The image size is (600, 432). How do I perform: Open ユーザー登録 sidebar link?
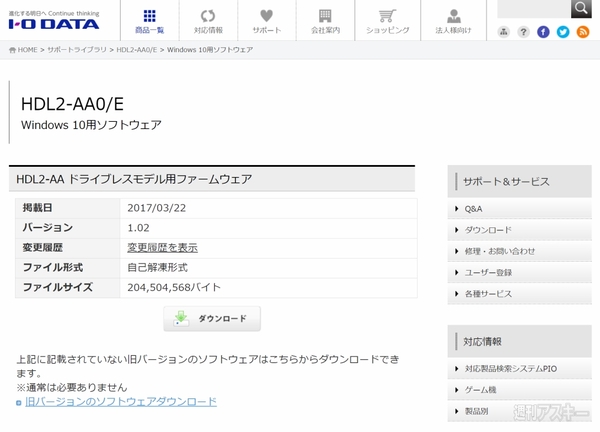[520, 272]
